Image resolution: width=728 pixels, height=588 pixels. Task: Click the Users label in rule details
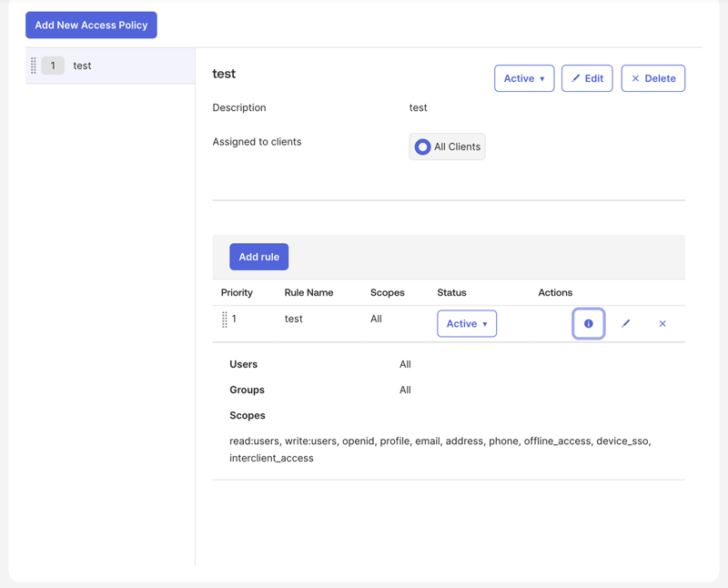[243, 364]
